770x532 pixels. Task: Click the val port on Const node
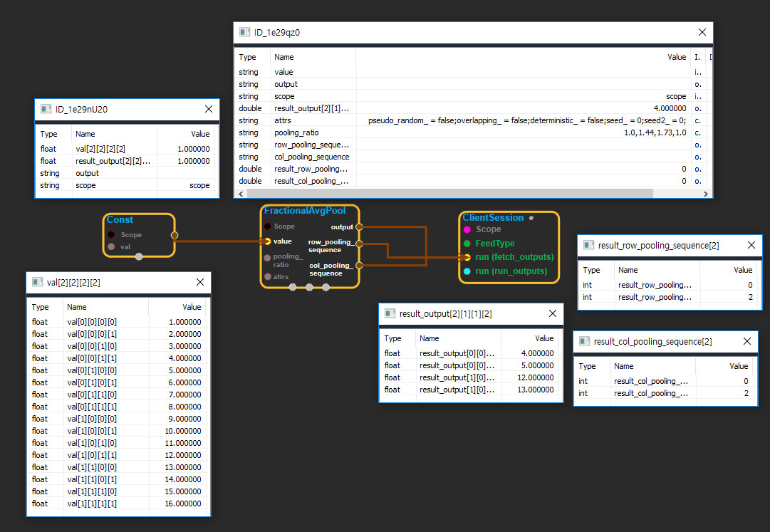(x=112, y=247)
